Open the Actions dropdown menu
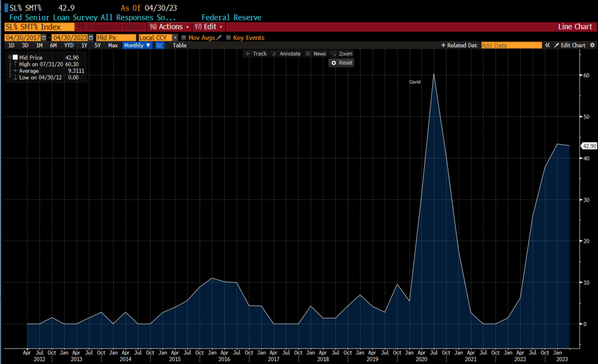 [169, 27]
